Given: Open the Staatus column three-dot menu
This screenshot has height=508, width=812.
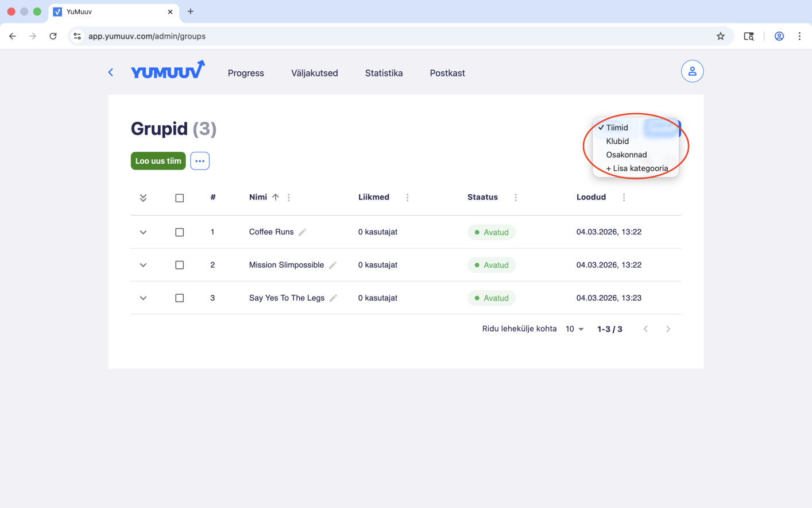Looking at the screenshot, I should tap(516, 197).
